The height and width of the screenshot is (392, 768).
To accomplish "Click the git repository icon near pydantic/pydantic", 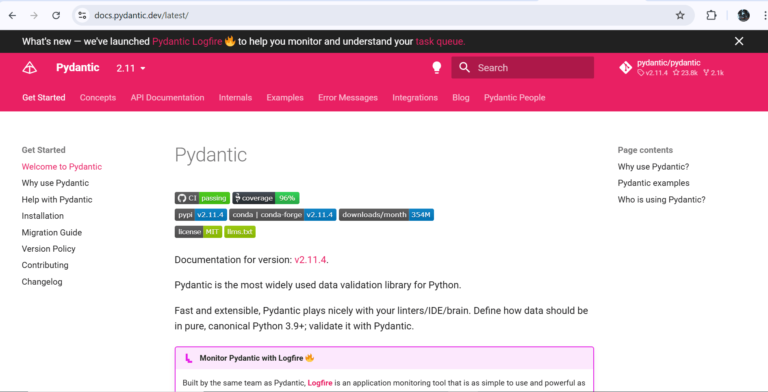I will click(625, 68).
